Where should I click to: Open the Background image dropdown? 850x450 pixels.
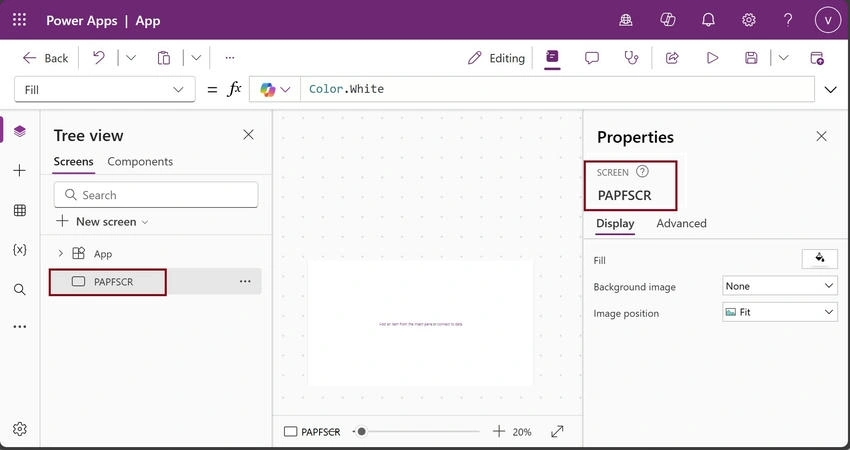[780, 286]
